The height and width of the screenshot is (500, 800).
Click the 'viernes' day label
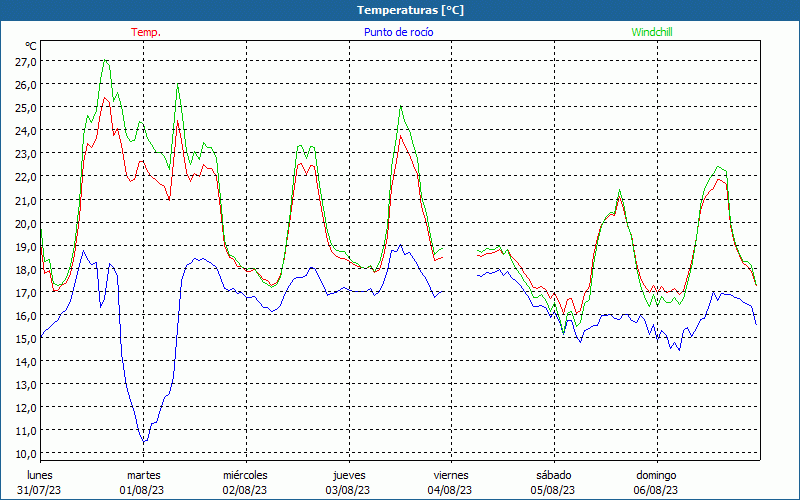(451, 475)
